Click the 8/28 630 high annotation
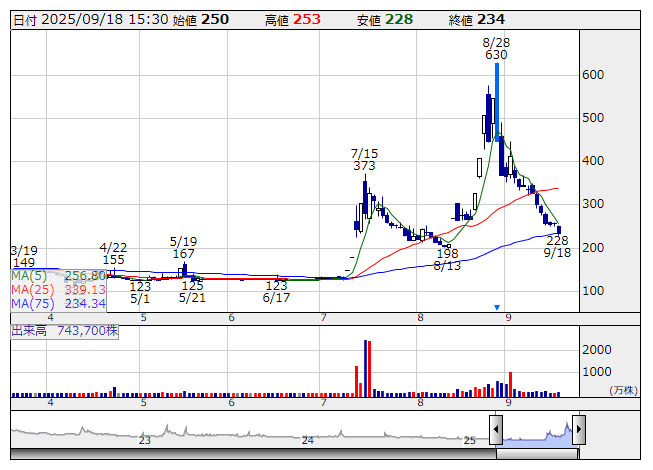Viewport: 653px width, 470px height. coord(496,48)
